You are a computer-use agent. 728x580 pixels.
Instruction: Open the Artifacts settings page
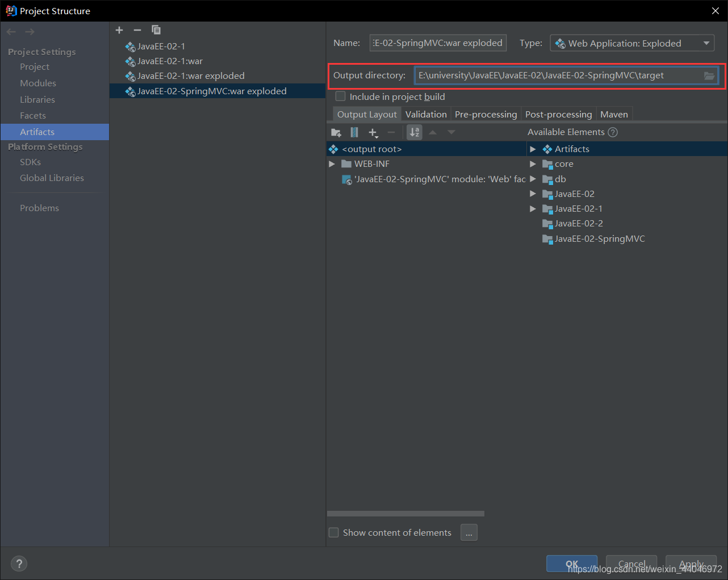(x=55, y=132)
